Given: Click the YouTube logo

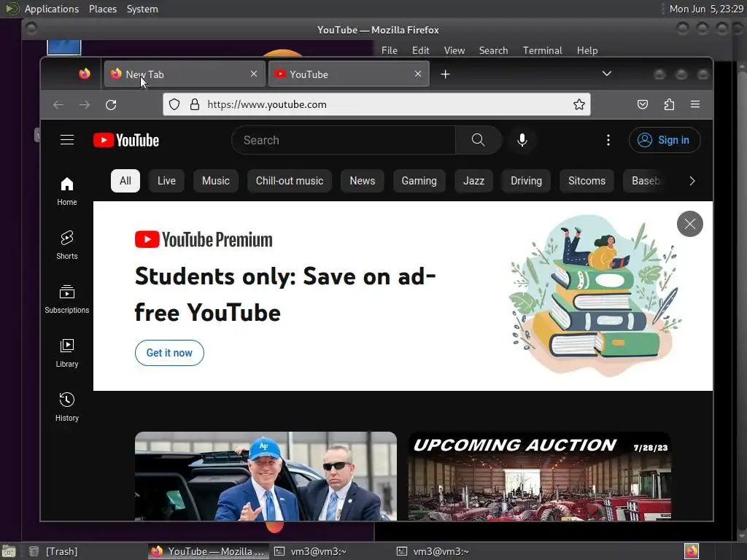Looking at the screenshot, I should click(126, 140).
